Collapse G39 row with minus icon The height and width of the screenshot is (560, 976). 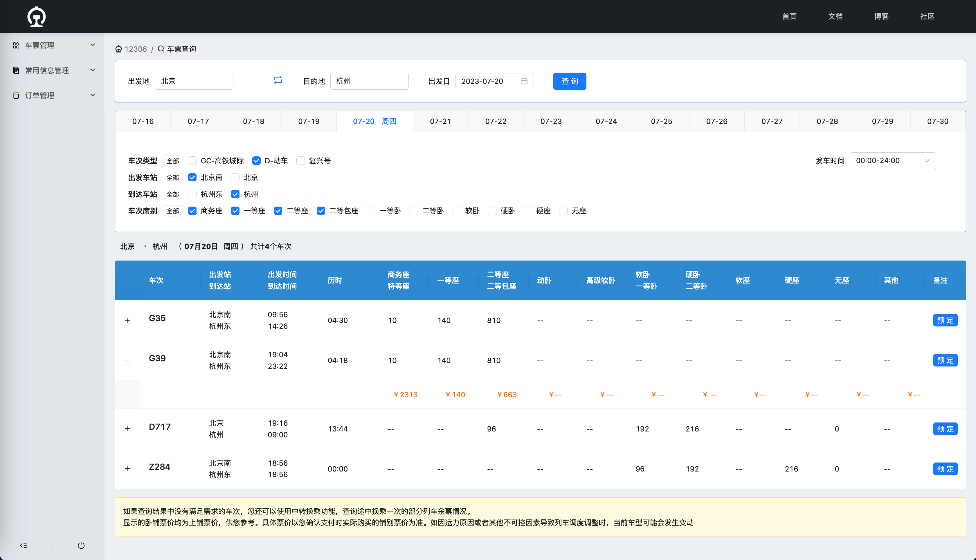tap(128, 360)
